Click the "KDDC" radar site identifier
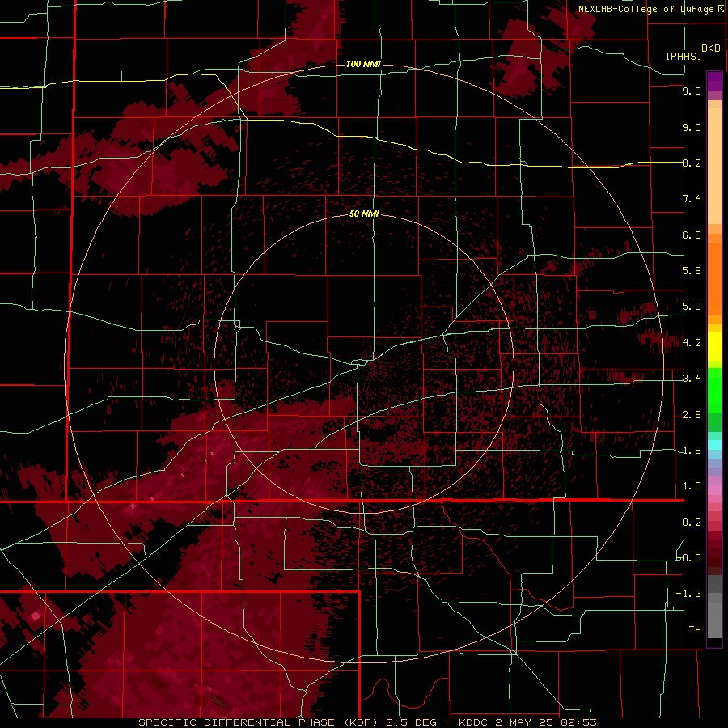The height and width of the screenshot is (728, 728). click(x=472, y=722)
